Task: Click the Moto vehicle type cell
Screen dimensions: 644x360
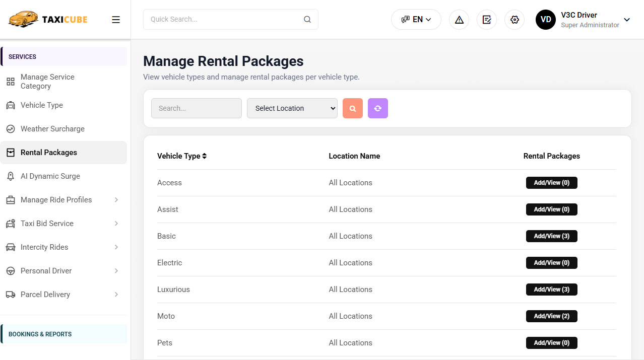Action: pyautogui.click(x=166, y=316)
